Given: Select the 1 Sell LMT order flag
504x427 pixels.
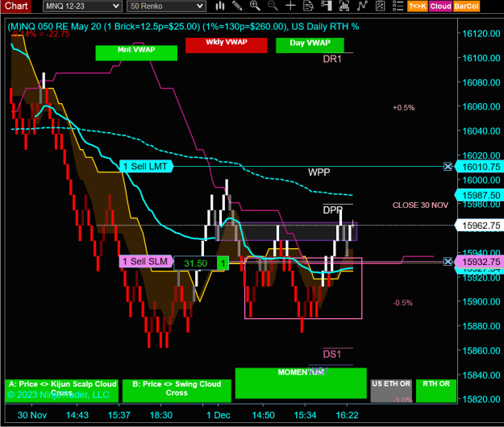Looking at the screenshot, I should [x=146, y=166].
